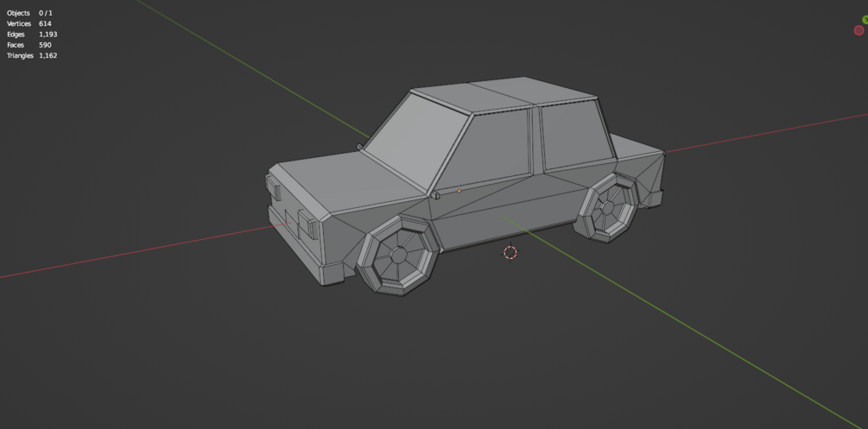Click the car's front wheel hub

tap(398, 256)
